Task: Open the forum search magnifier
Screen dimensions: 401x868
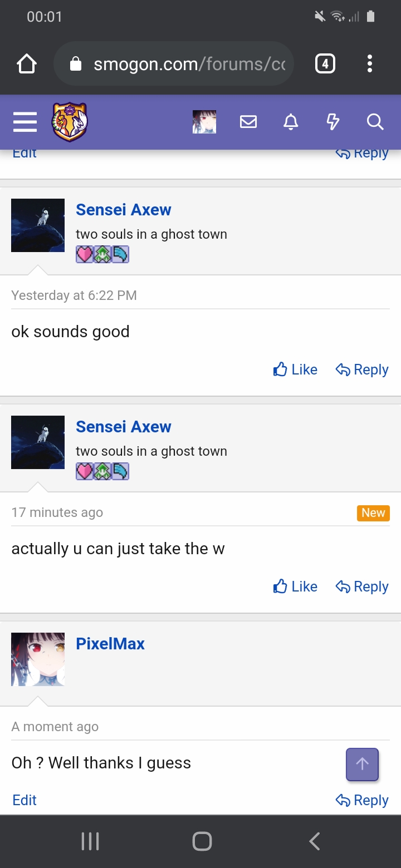Action: pos(375,122)
